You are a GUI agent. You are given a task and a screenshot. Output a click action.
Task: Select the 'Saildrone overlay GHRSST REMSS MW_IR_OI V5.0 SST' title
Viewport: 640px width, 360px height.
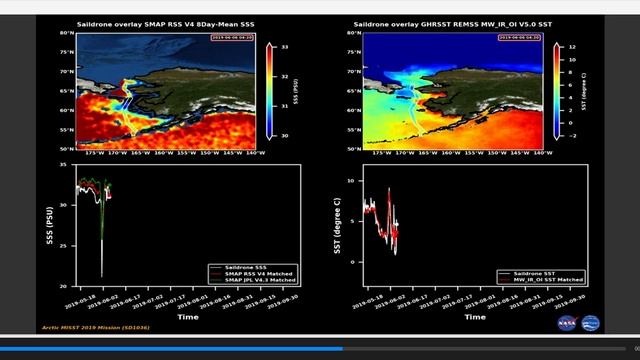(x=453, y=24)
